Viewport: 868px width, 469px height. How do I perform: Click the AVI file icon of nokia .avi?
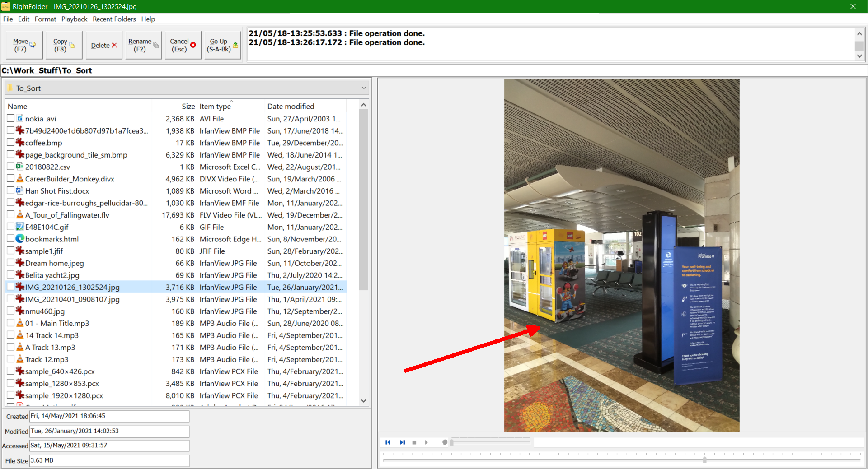[20, 118]
